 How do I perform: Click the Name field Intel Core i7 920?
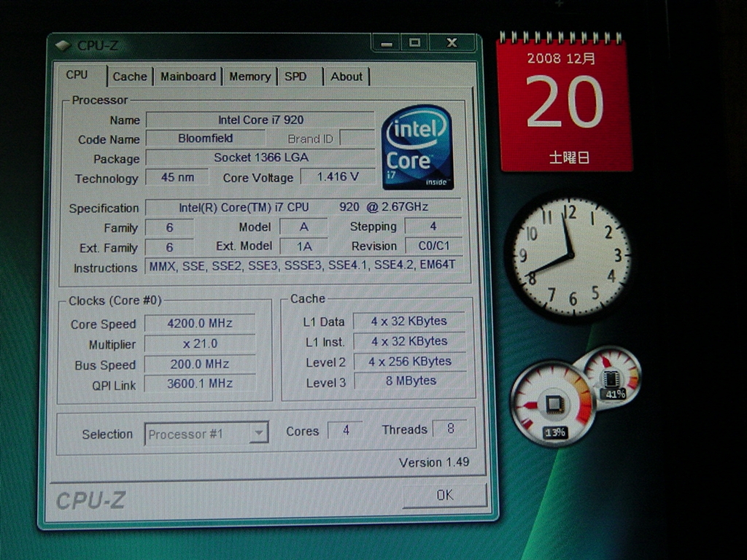(x=260, y=120)
